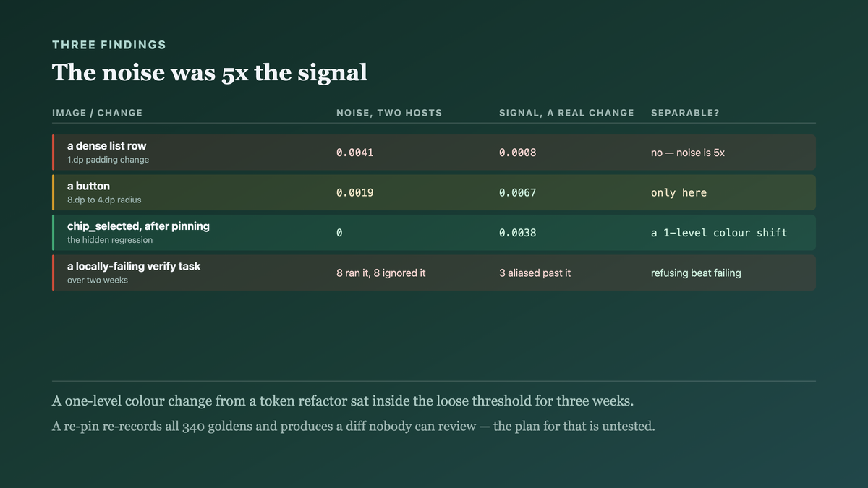The image size is (868, 488).
Task: Select the title "The noise was 5x the signal"
Action: coord(210,72)
